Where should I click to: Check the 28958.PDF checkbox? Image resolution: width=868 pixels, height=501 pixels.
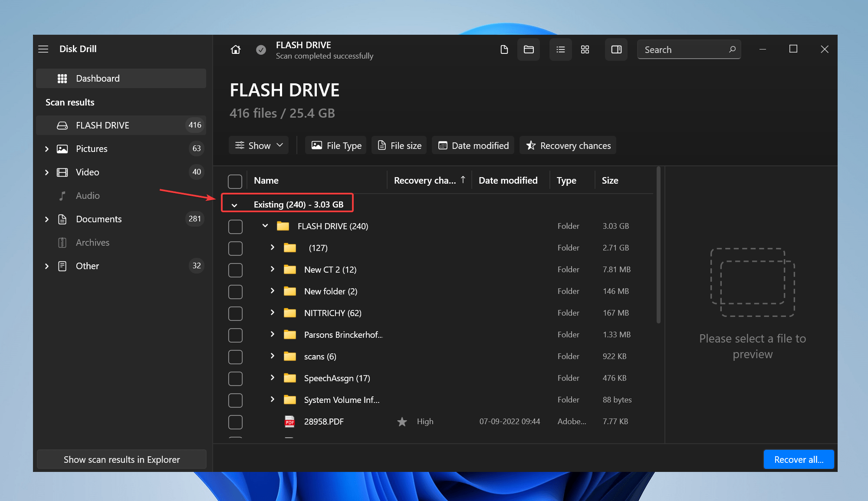pyautogui.click(x=235, y=422)
